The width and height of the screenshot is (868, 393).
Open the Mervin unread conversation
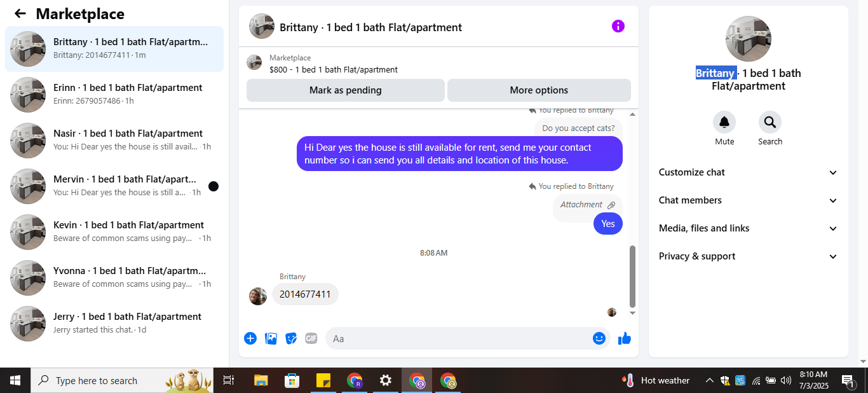[x=114, y=186]
